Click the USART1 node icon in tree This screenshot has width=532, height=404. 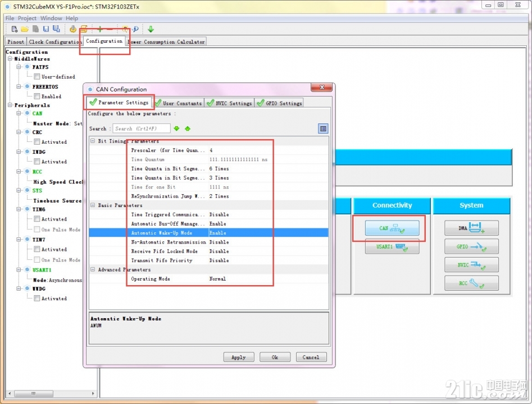27,269
